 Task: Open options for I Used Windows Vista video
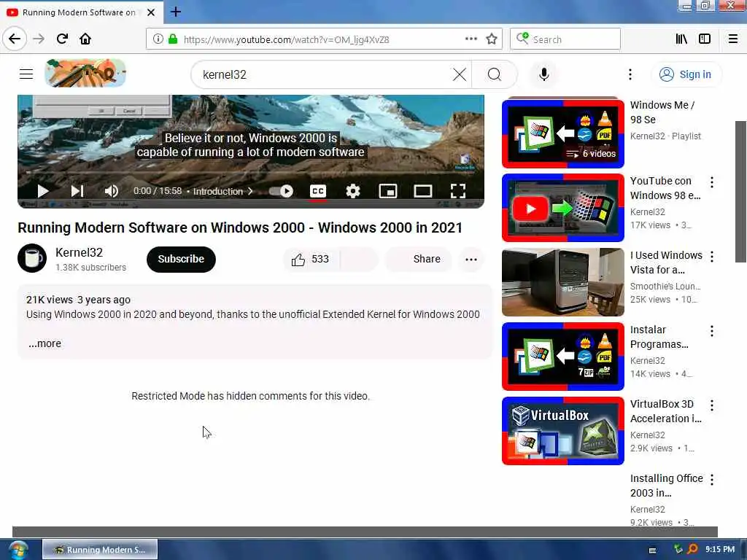coord(712,256)
